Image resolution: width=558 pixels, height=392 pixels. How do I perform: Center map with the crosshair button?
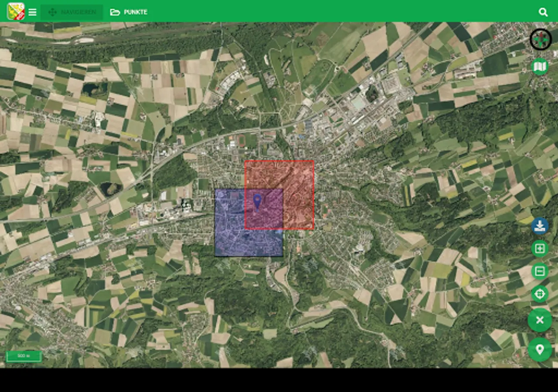tap(540, 294)
